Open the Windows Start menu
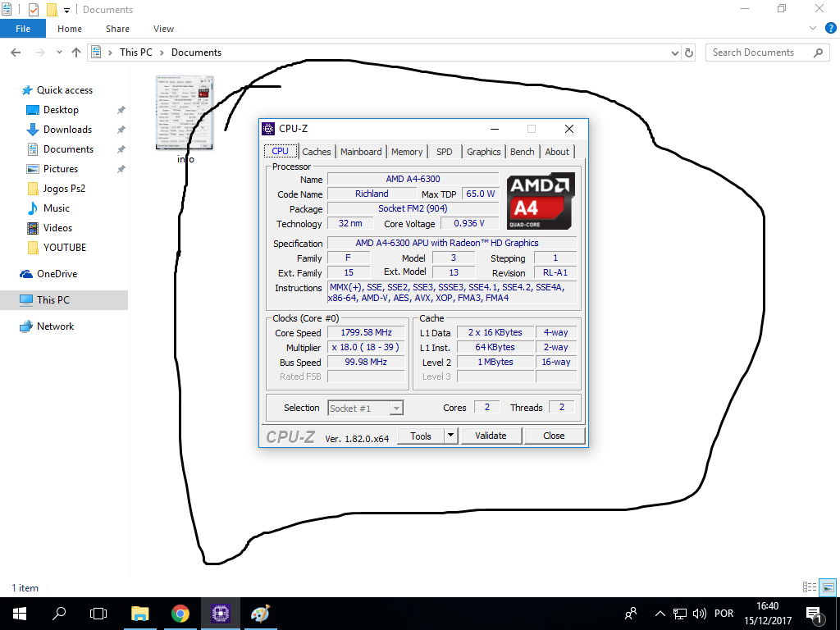 click(x=20, y=614)
